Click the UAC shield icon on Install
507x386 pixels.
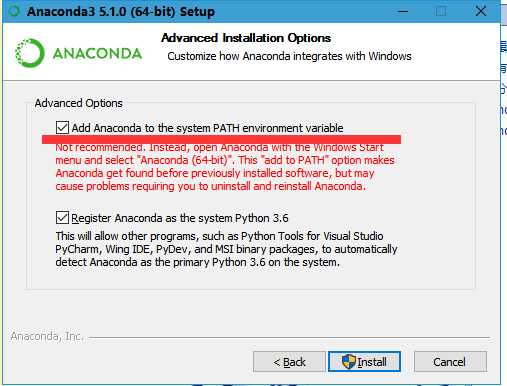tap(349, 362)
